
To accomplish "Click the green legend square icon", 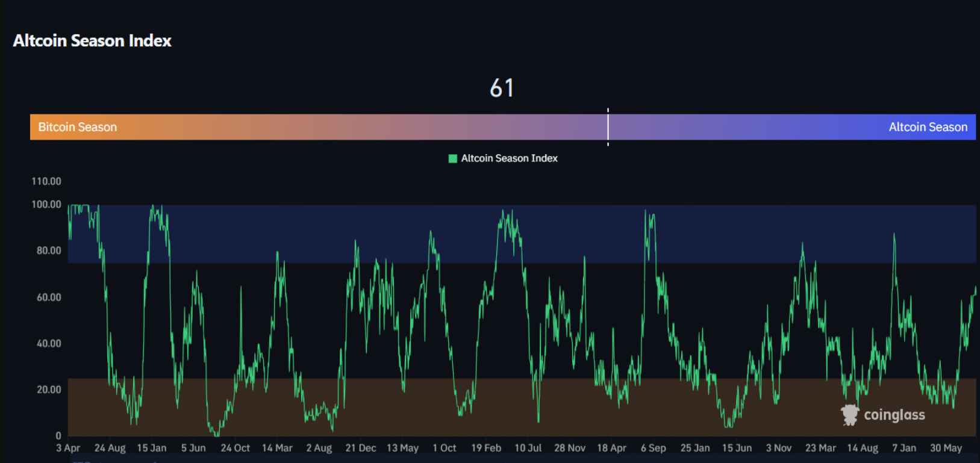I will click(453, 159).
